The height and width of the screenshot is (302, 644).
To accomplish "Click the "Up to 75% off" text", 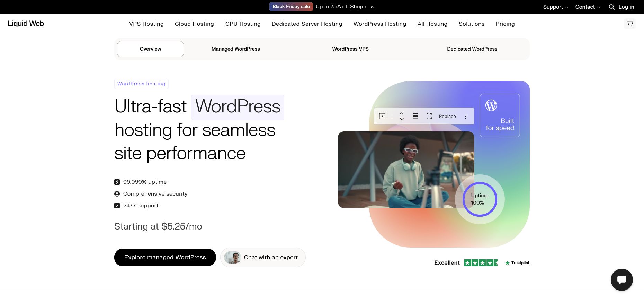I will [332, 7].
